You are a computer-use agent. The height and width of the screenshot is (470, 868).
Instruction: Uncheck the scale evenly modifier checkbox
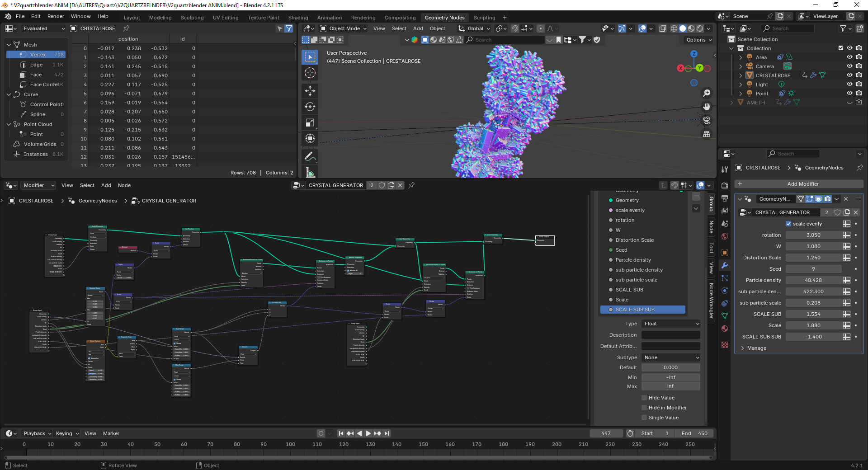(x=788, y=224)
